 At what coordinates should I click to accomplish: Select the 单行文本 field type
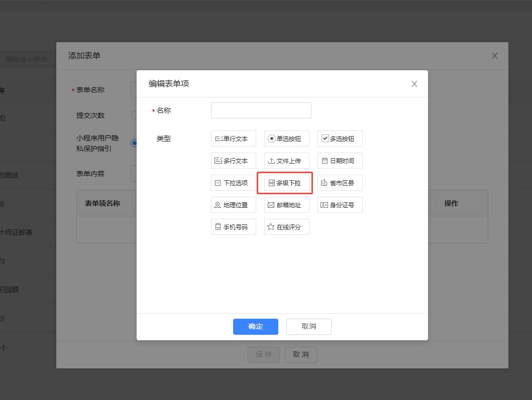234,139
